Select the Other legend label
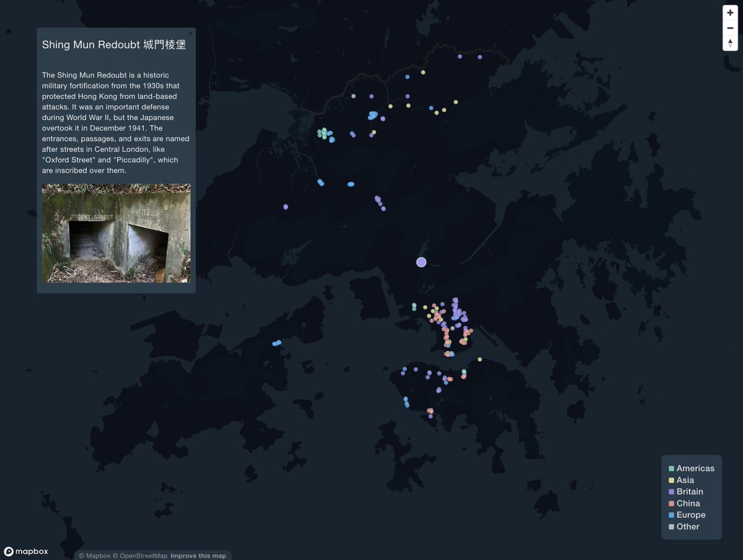This screenshot has width=743, height=560. pyautogui.click(x=688, y=527)
